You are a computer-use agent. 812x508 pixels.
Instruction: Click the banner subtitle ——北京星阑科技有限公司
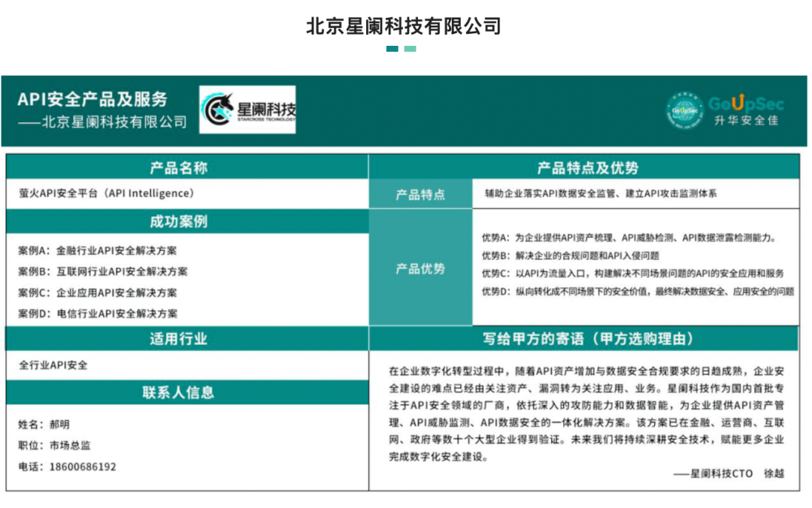click(102, 122)
